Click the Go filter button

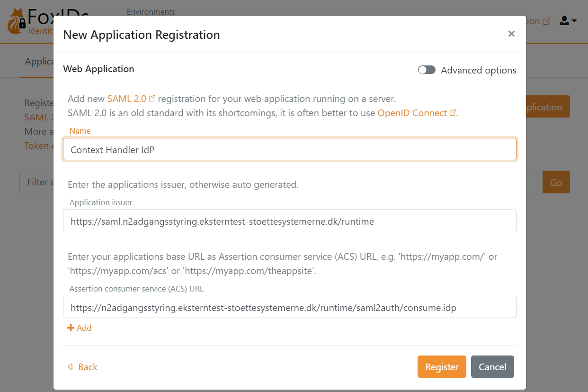tap(556, 182)
